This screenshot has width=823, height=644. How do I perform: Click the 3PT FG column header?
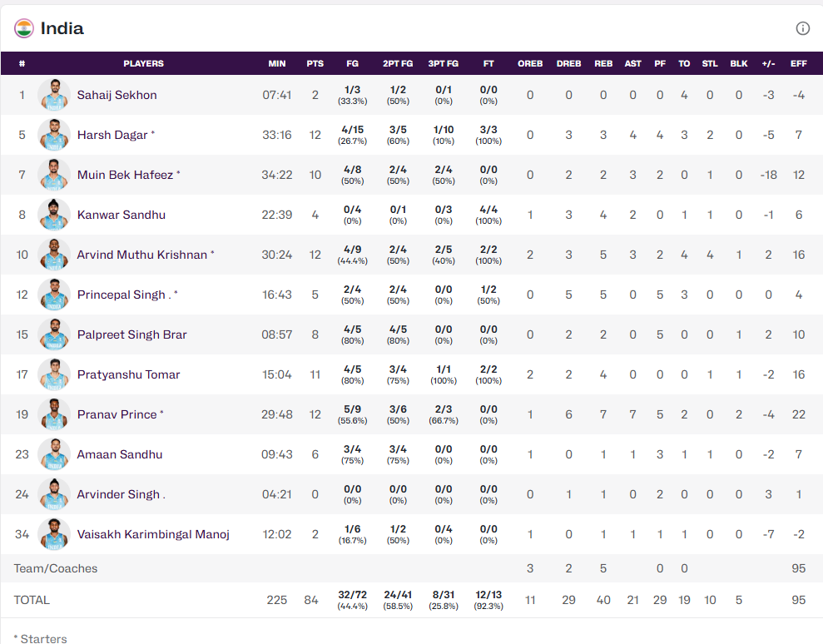pyautogui.click(x=443, y=63)
